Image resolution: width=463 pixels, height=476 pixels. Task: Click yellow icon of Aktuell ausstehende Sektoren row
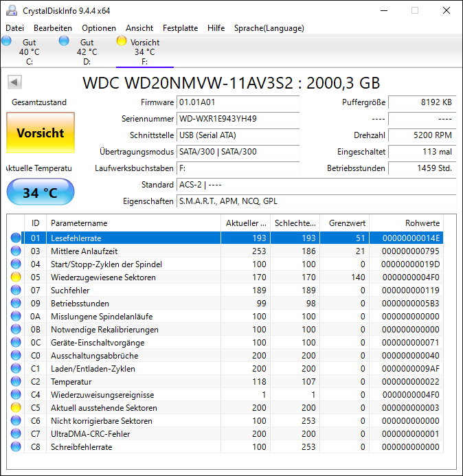[x=16, y=407]
